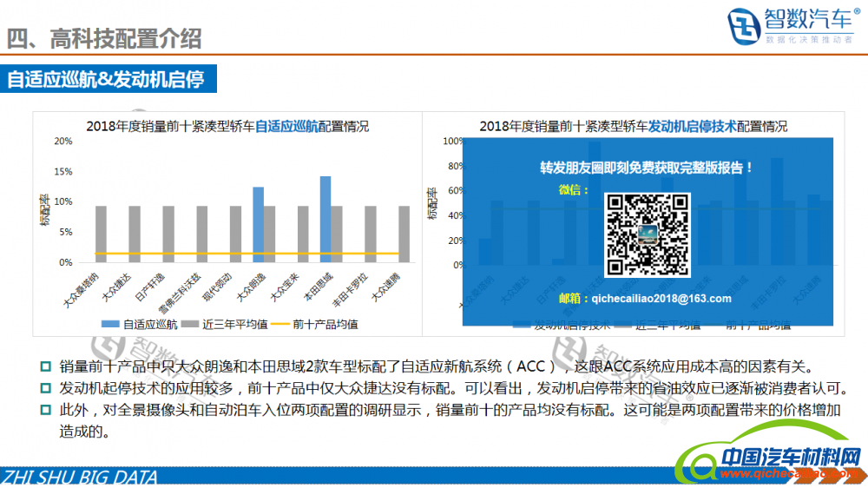Image resolution: width=868 pixels, height=488 pixels.
Task: Click the 转发朋友圈即刻免费获取完整版报告 popup headline
Action: click(x=647, y=167)
